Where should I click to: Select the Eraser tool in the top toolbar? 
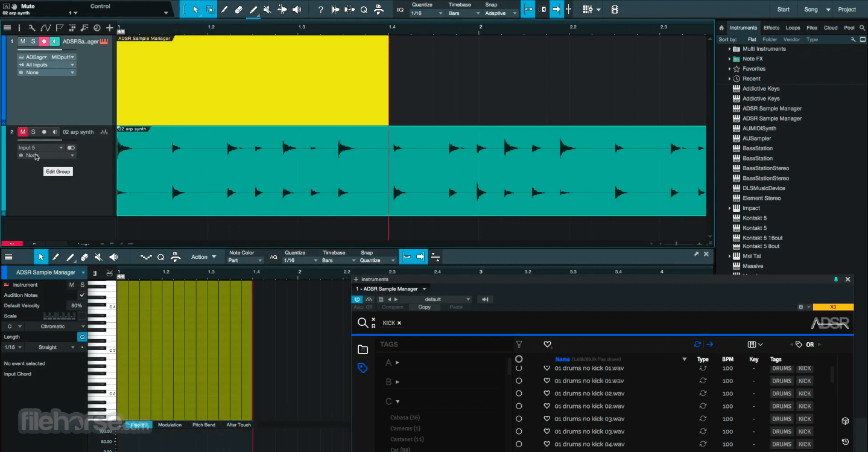(239, 10)
